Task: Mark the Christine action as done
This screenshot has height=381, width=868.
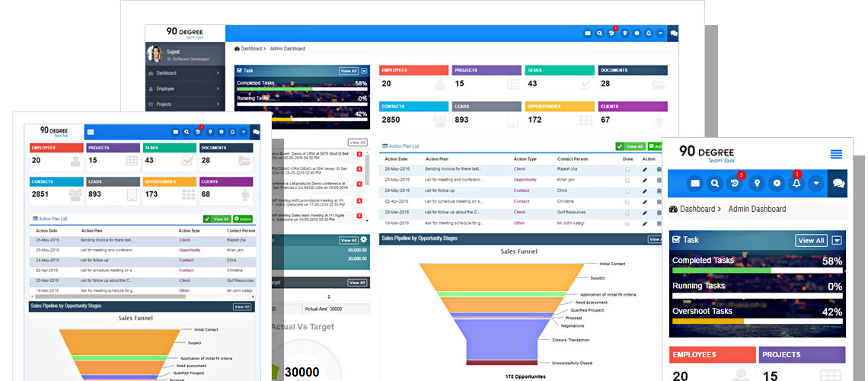Action: tap(627, 202)
